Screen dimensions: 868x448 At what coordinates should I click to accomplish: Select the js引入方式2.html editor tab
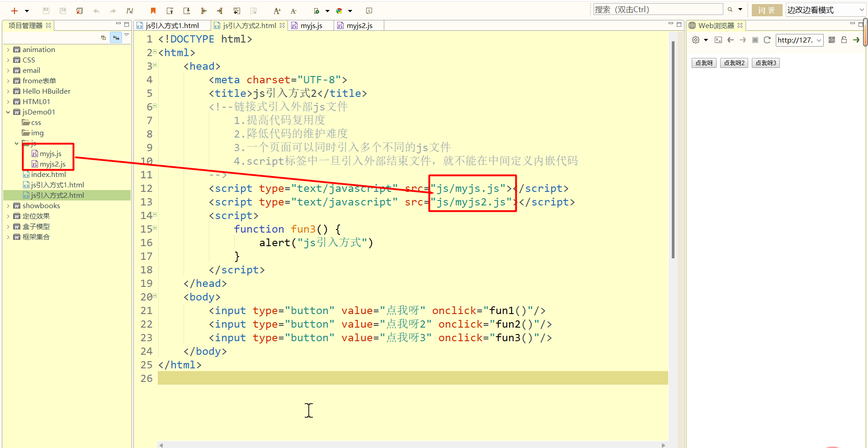coord(250,26)
